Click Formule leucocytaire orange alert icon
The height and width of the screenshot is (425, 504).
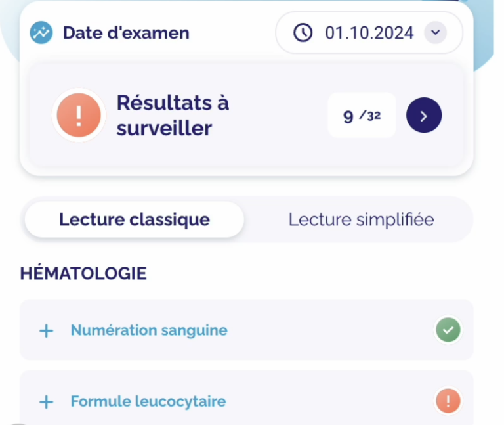pyautogui.click(x=448, y=401)
